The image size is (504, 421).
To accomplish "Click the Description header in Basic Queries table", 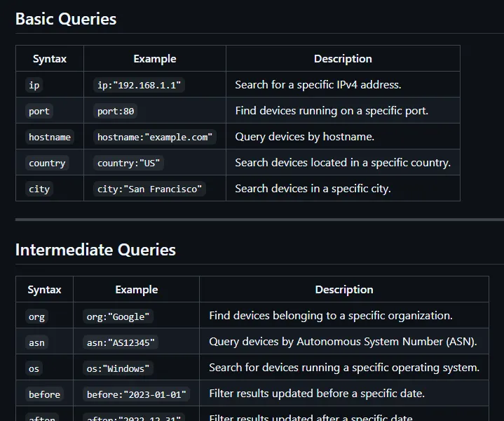I will (343, 59).
